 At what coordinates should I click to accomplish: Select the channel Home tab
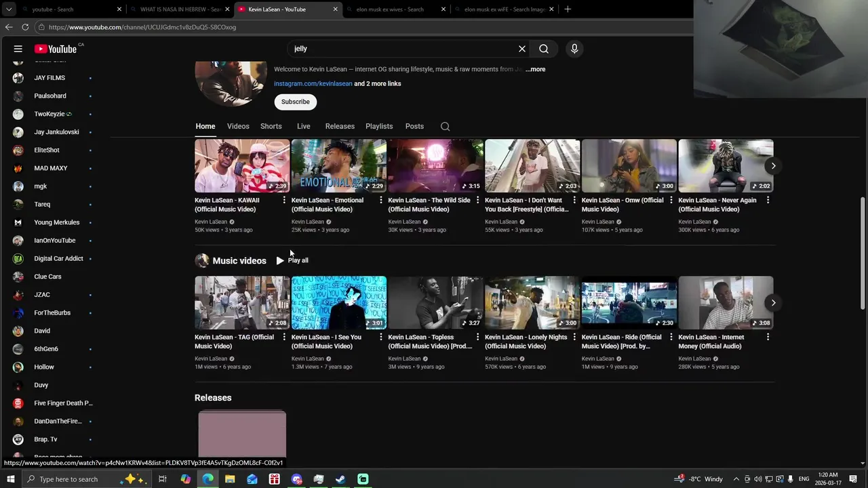[x=205, y=126]
